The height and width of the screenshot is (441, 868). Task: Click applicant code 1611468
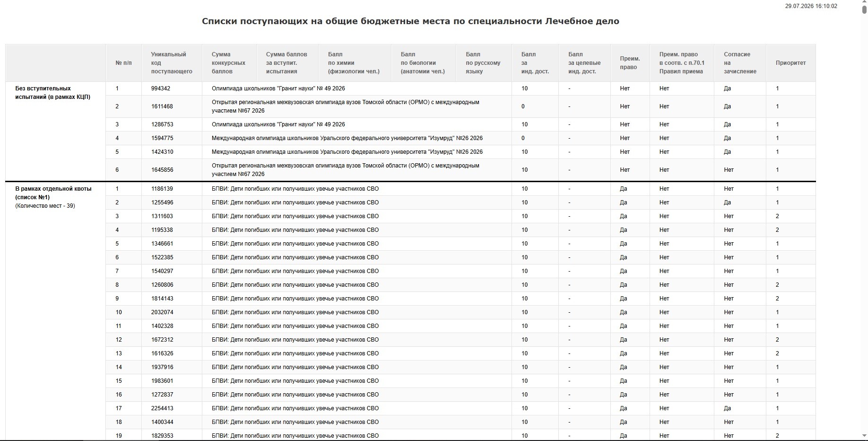(x=162, y=106)
